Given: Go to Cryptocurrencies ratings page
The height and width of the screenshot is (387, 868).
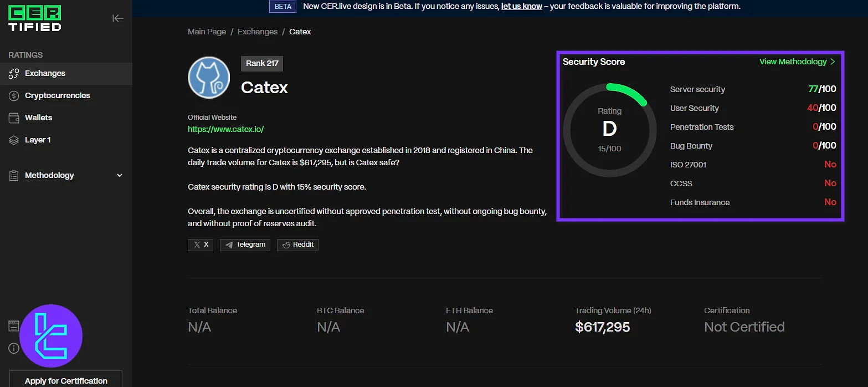Looking at the screenshot, I should [57, 95].
